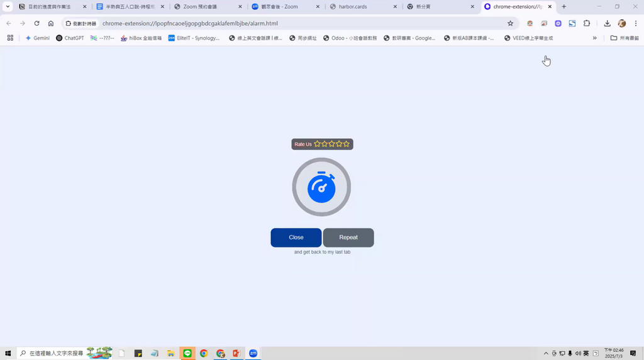Click the first star in Rate Us
Image resolution: width=644 pixels, height=360 pixels.
pyautogui.click(x=318, y=144)
